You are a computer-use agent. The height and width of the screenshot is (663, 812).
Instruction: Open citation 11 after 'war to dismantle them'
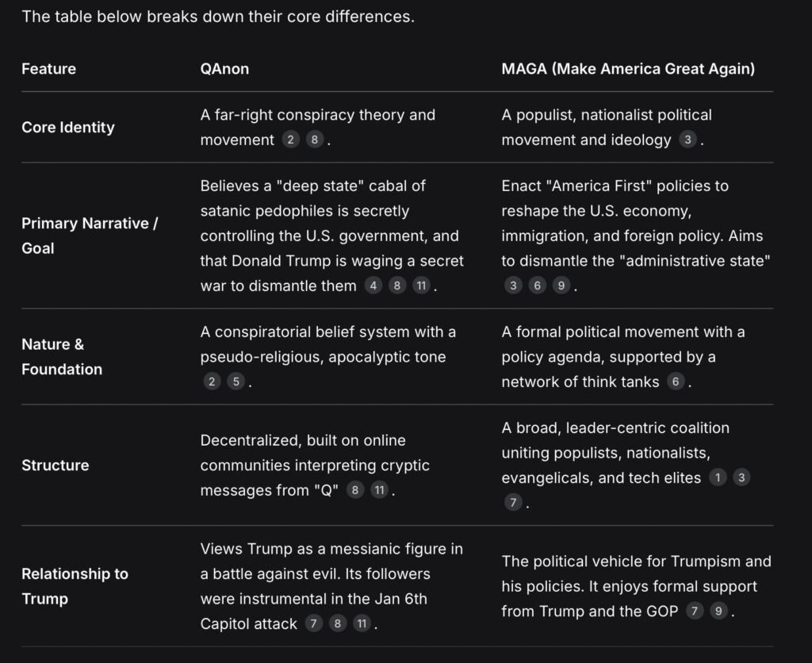[422, 286]
